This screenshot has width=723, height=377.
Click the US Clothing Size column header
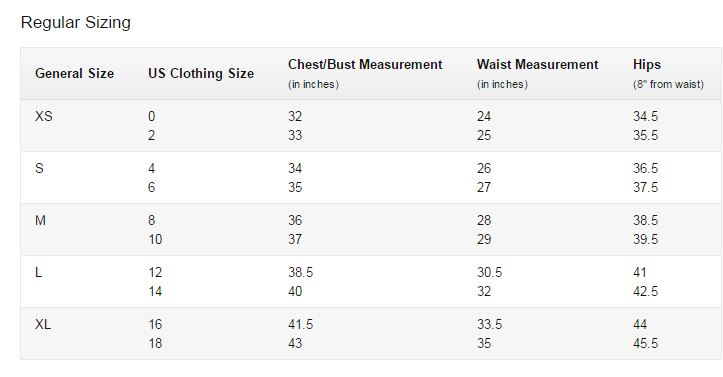[x=201, y=73]
